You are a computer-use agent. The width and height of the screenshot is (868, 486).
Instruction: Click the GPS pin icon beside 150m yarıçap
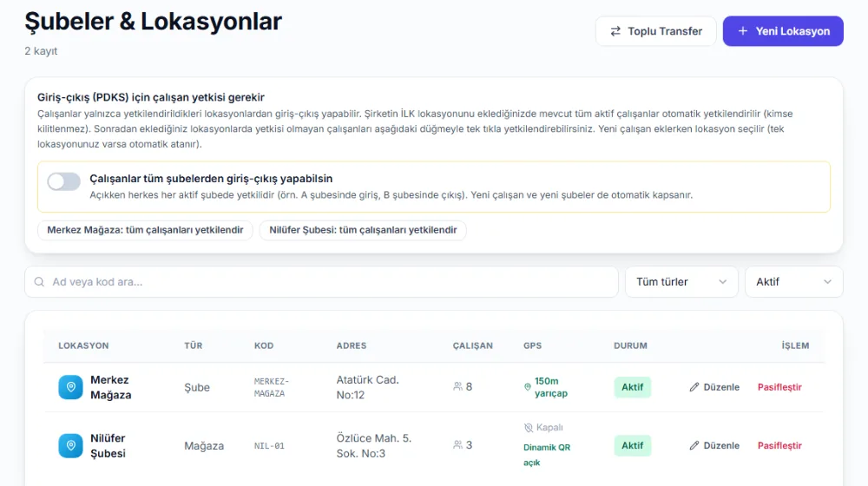(528, 387)
